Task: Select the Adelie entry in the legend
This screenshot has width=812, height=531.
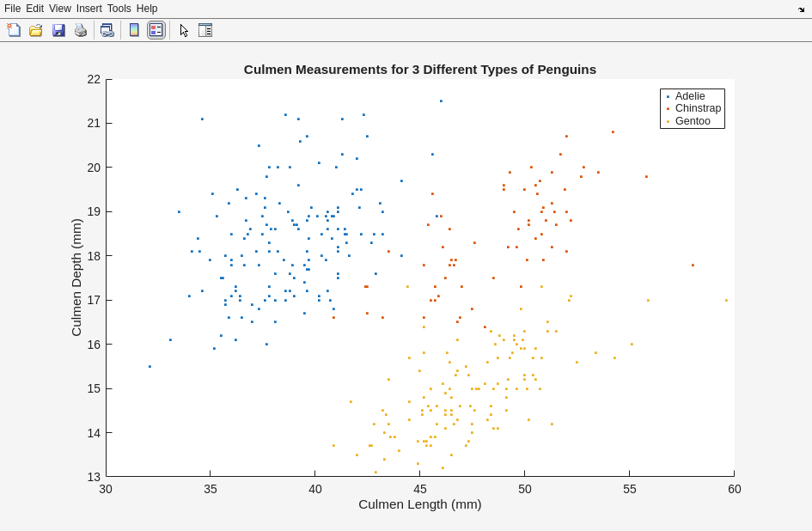Action: click(x=690, y=96)
